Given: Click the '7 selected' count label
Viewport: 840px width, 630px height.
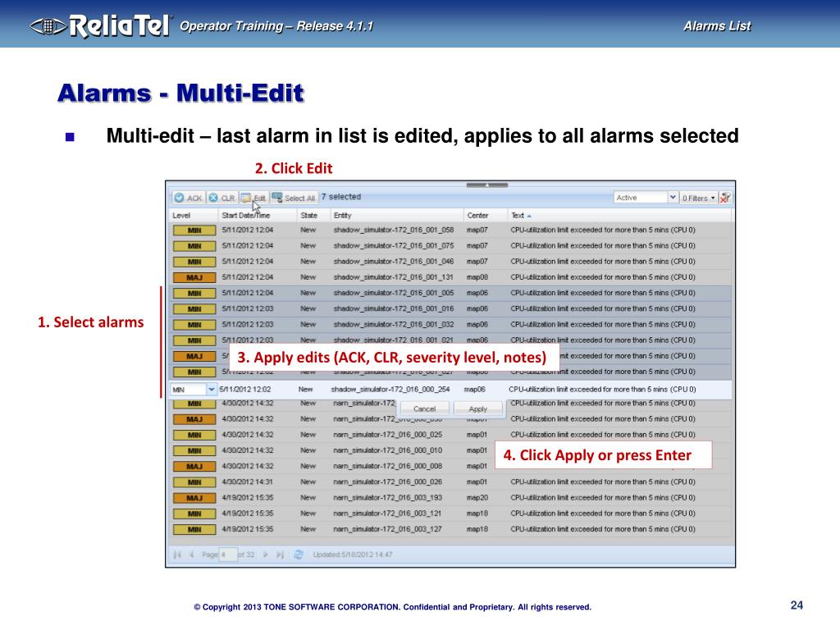Looking at the screenshot, I should (x=340, y=197).
